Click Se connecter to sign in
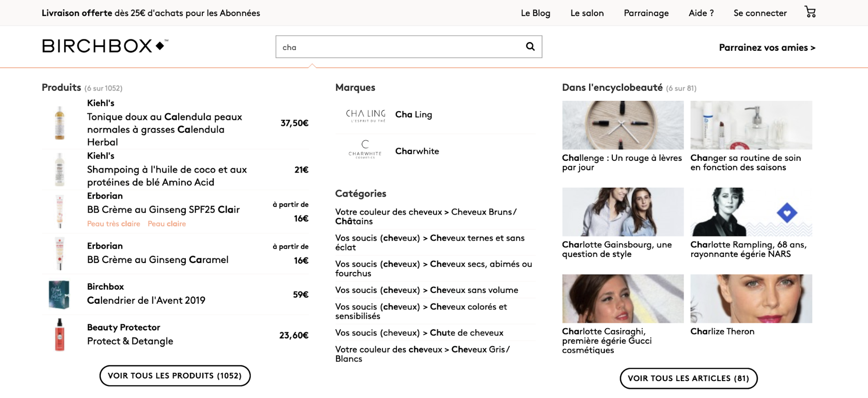Image resolution: width=868 pixels, height=398 pixels. pos(760,13)
